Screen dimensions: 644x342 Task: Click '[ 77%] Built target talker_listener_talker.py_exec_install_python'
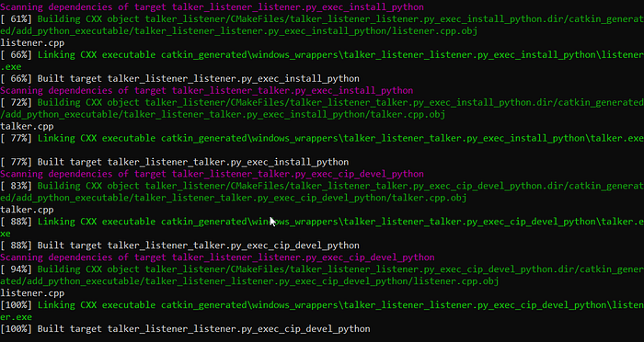coord(175,162)
